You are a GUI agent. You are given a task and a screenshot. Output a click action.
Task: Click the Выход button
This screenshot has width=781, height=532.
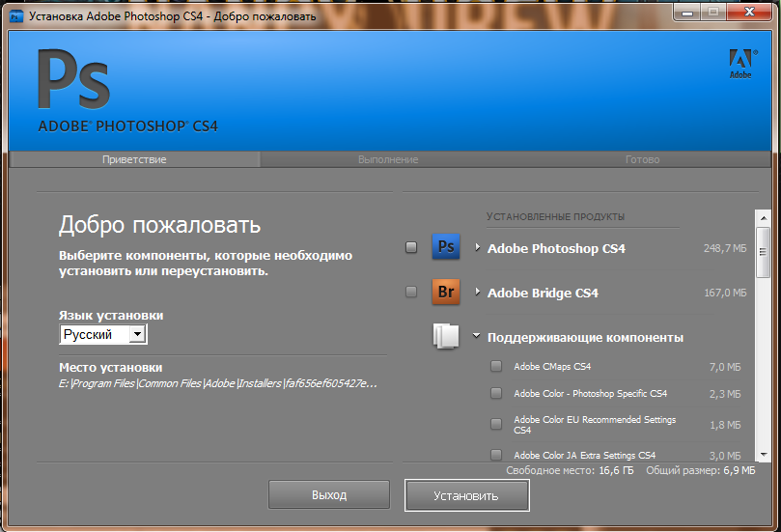(329, 494)
